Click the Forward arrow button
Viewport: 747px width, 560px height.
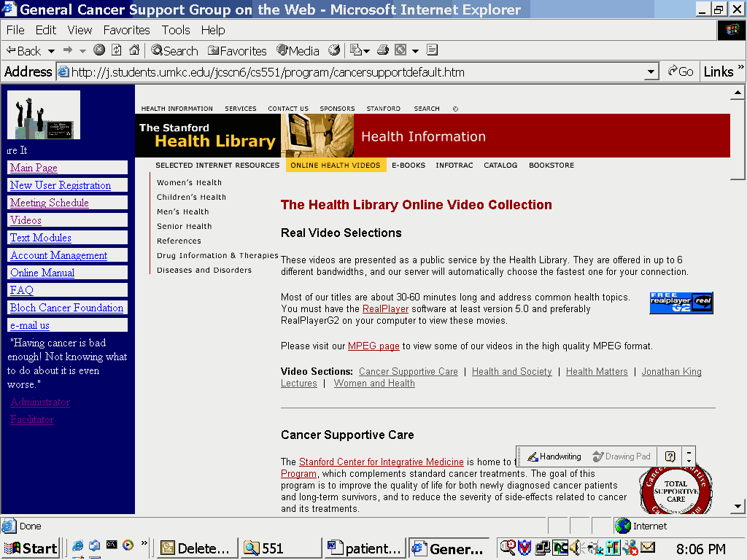pyautogui.click(x=68, y=50)
